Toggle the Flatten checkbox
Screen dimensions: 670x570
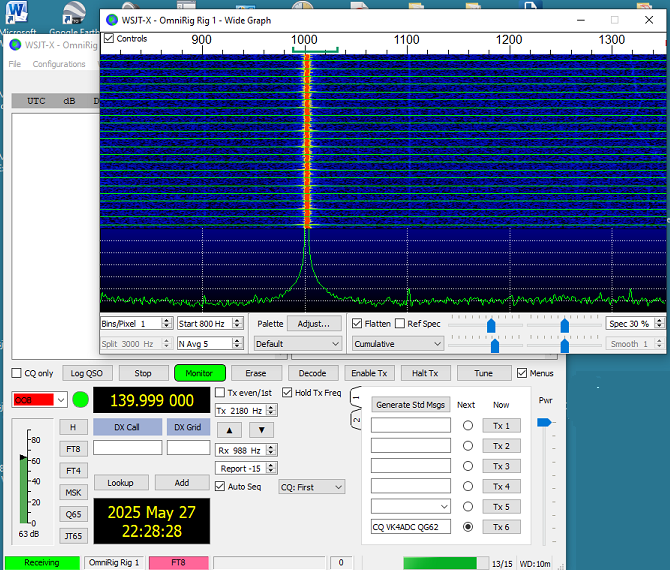(x=357, y=323)
